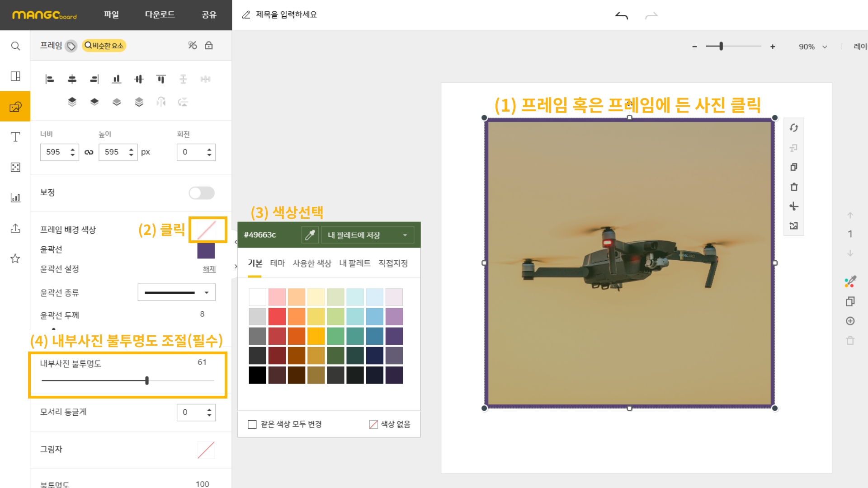Click the 윤곽선 purple color swatch
Image resolution: width=868 pixels, height=488 pixels.
pos(206,251)
